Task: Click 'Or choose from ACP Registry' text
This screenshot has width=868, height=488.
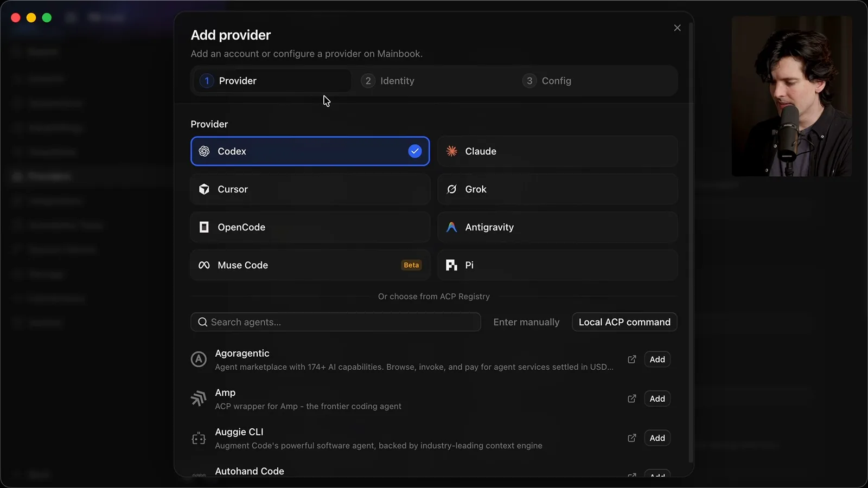Action: tap(434, 297)
